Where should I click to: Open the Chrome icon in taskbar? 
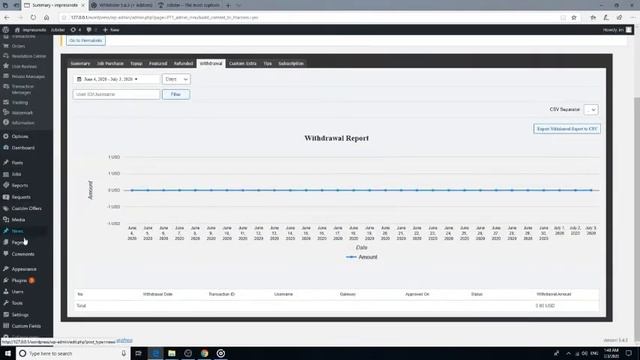[204, 353]
